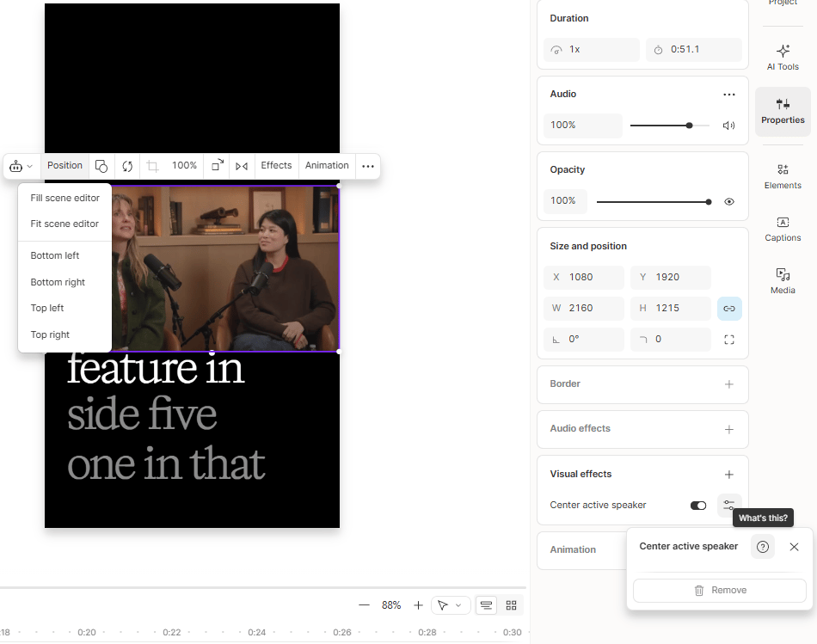Open the AI Tools sidebar tab
Image resolution: width=817 pixels, height=644 pixels.
(783, 58)
